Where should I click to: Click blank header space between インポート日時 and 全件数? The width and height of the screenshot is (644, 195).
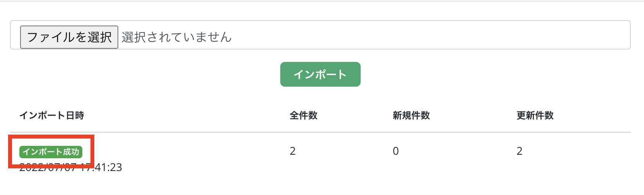pos(186,115)
